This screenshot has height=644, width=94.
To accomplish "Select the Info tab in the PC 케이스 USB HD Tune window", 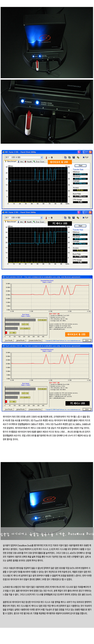I will (20, 222).
